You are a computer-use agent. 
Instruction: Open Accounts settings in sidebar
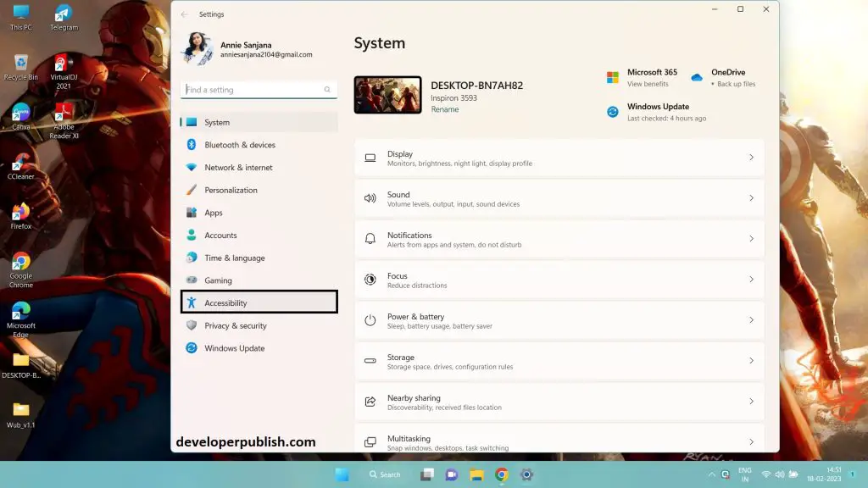pos(259,236)
